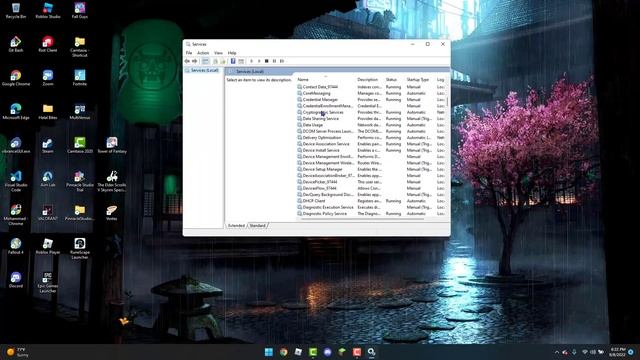Select the Git Bash desktop icon
The height and width of the screenshot is (360, 640).
16,44
